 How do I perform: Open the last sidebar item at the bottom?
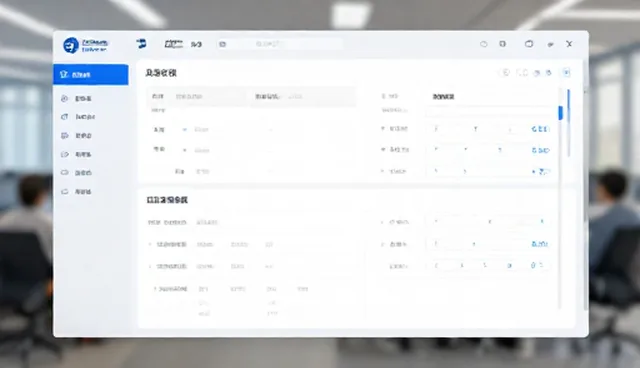(x=77, y=191)
